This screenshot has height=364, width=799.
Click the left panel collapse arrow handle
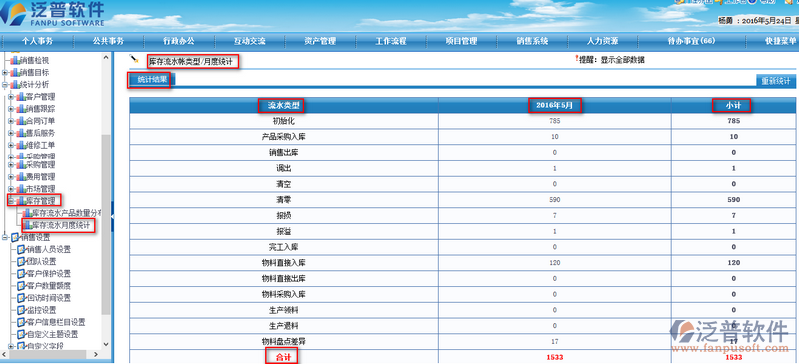click(x=112, y=217)
